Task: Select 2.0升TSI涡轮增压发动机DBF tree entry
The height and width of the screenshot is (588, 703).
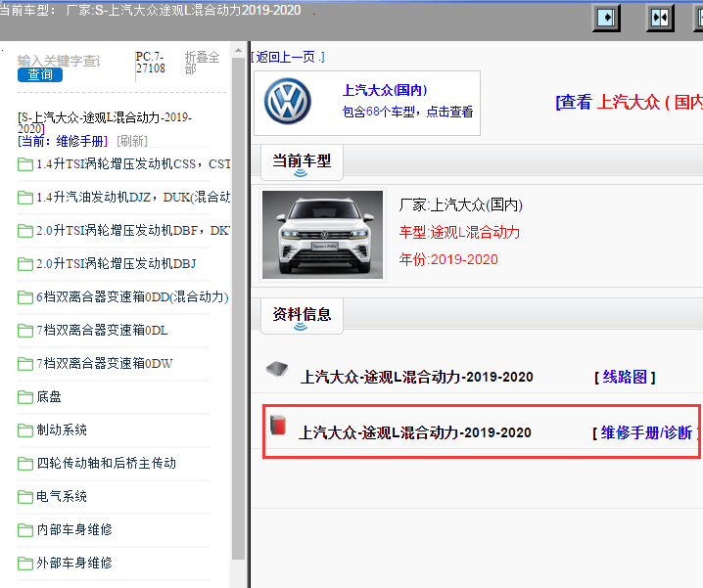Action: click(x=133, y=230)
